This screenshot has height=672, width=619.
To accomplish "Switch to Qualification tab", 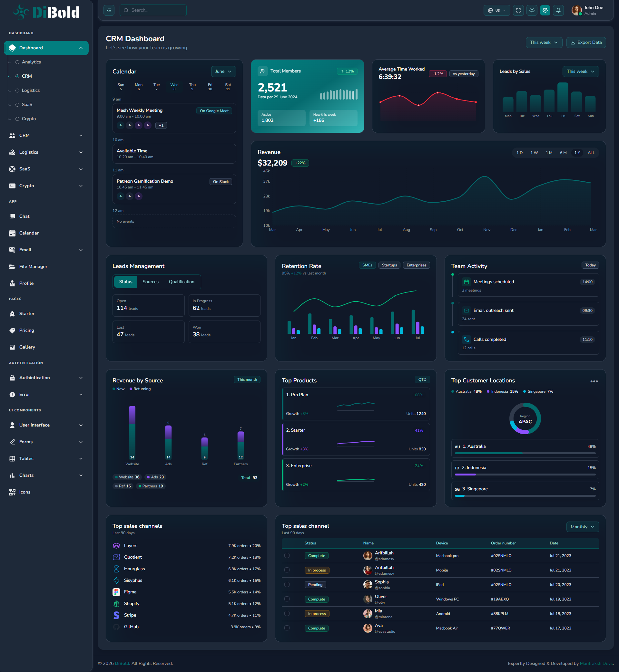I will tap(181, 282).
